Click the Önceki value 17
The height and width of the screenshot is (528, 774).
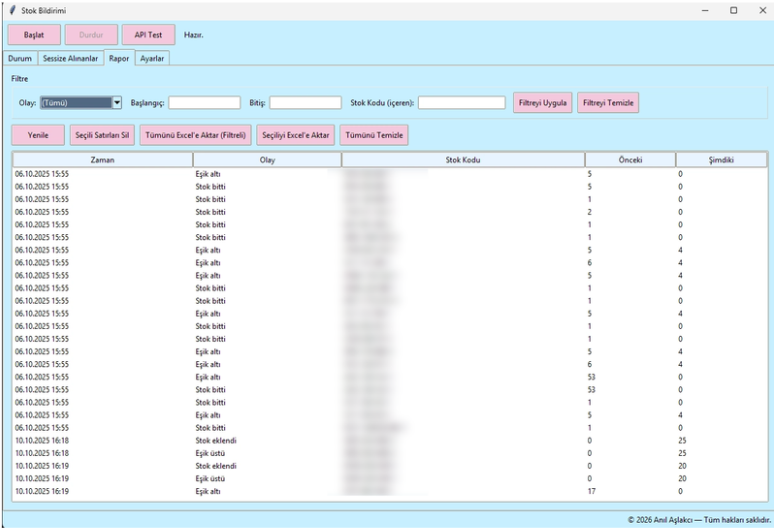tap(591, 491)
